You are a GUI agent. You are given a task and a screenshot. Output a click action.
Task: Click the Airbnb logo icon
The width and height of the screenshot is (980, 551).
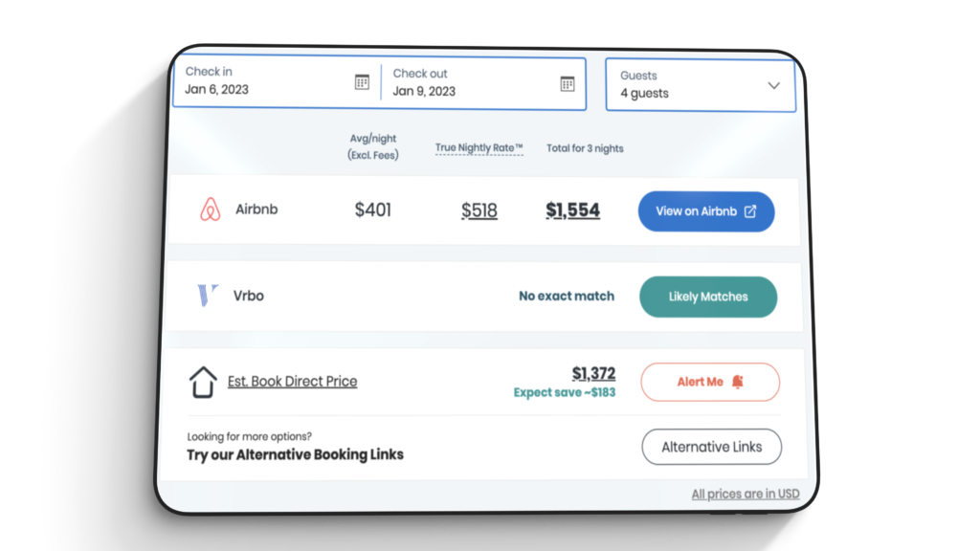click(210, 209)
